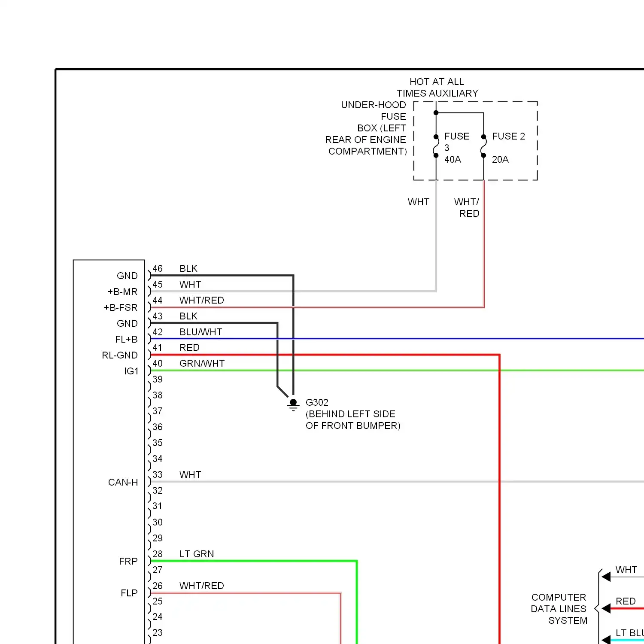Click the 'G302' ground label

tap(317, 402)
